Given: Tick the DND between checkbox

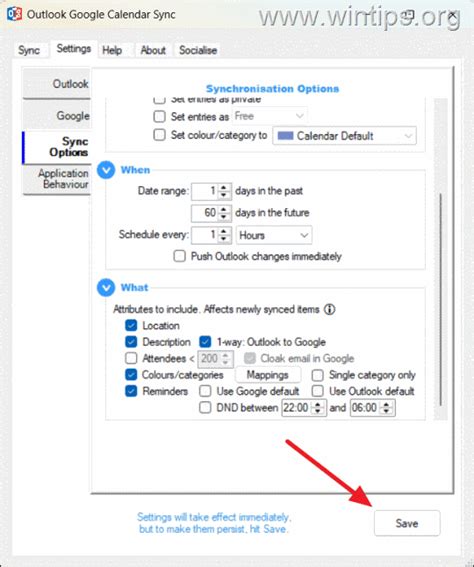Looking at the screenshot, I should (205, 408).
